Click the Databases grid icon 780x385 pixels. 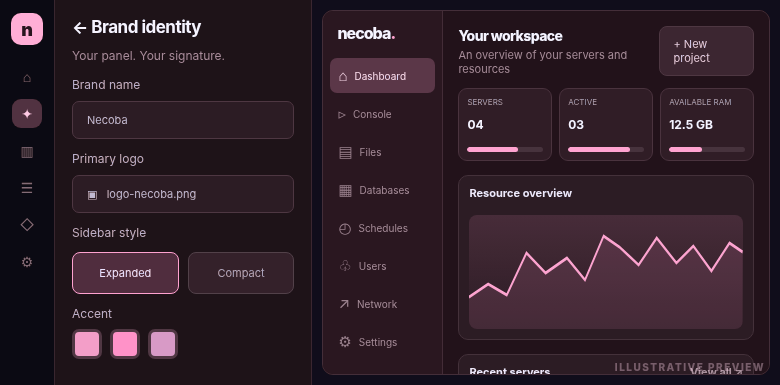(345, 191)
